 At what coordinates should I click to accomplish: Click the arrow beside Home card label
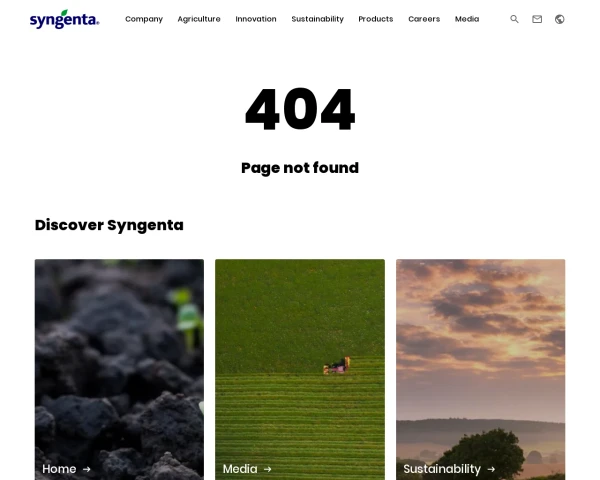tap(87, 469)
